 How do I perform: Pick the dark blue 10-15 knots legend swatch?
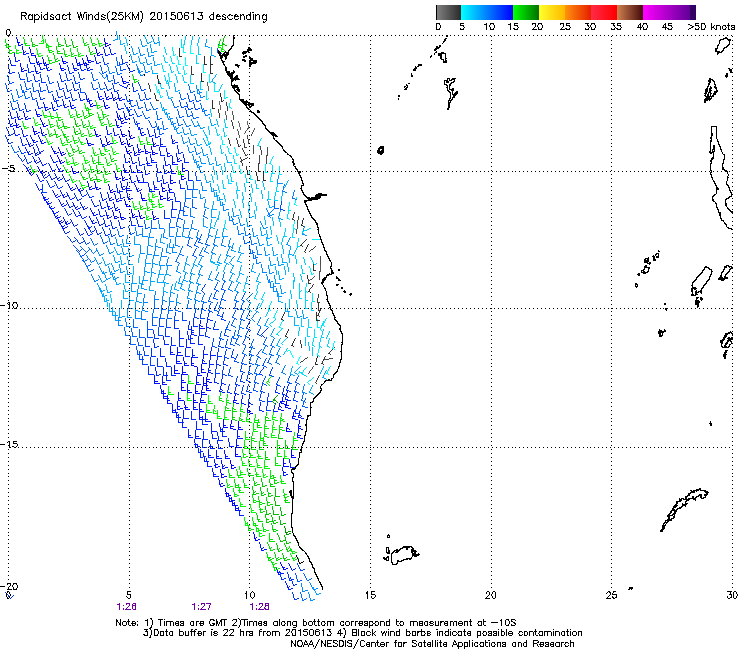pos(500,12)
